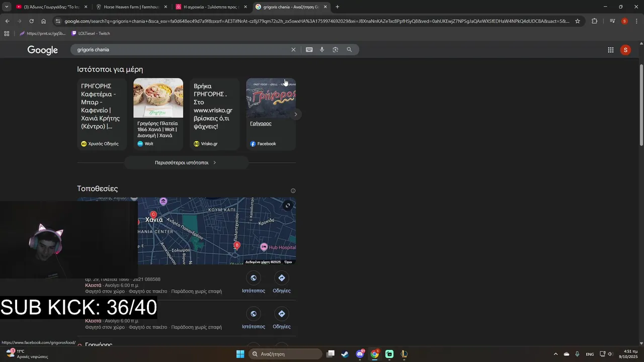Open the Chrome profile button in toolbar
Screen dimensions: 644x362
click(x=624, y=21)
